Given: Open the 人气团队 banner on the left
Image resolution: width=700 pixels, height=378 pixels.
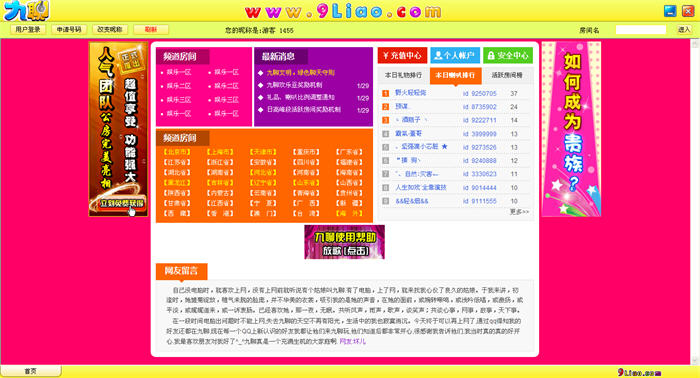Looking at the screenshot, I should point(118,129).
